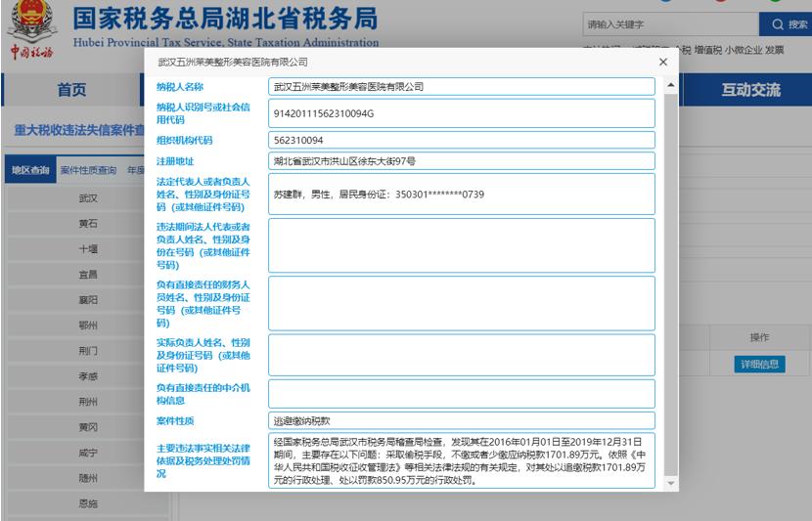
Task: Choose 恩施 in the region list
Action: click(88, 503)
